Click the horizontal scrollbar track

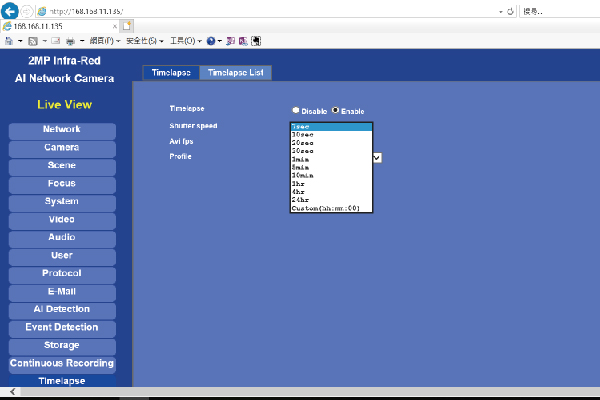click(x=310, y=391)
